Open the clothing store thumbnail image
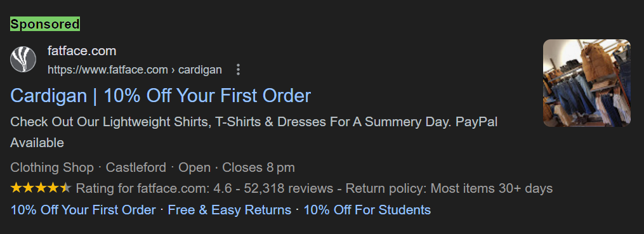Viewport: 644px width, 234px height. point(586,83)
